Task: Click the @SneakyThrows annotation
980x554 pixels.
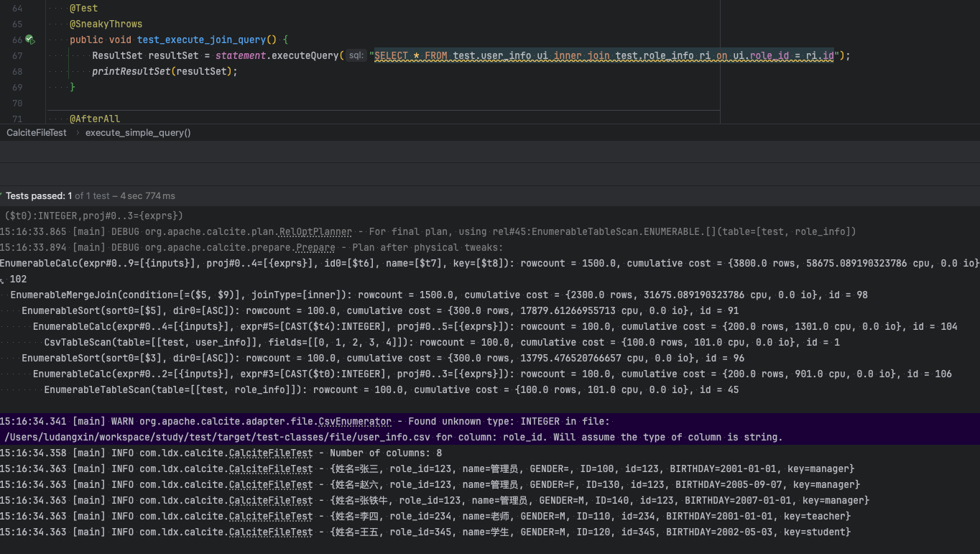Action: coord(106,24)
